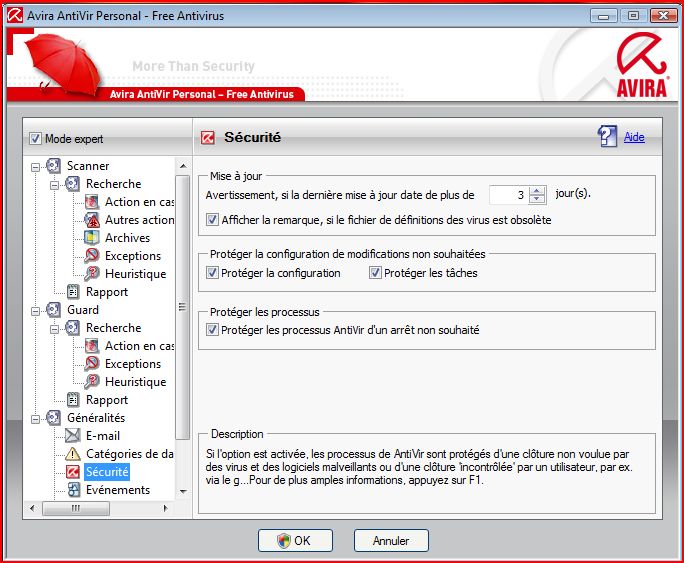Increase update warning days with up arrow
Image resolution: width=684 pixels, height=563 pixels.
[537, 191]
